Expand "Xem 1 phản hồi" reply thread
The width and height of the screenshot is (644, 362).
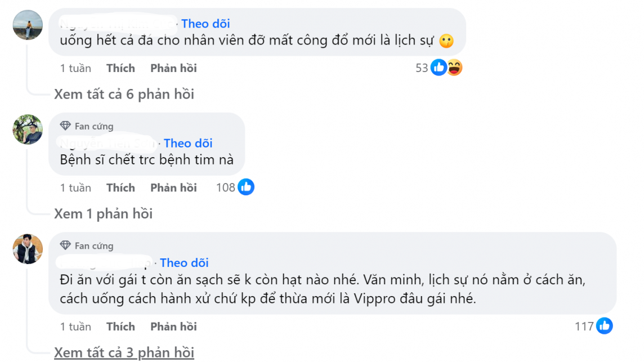click(103, 214)
